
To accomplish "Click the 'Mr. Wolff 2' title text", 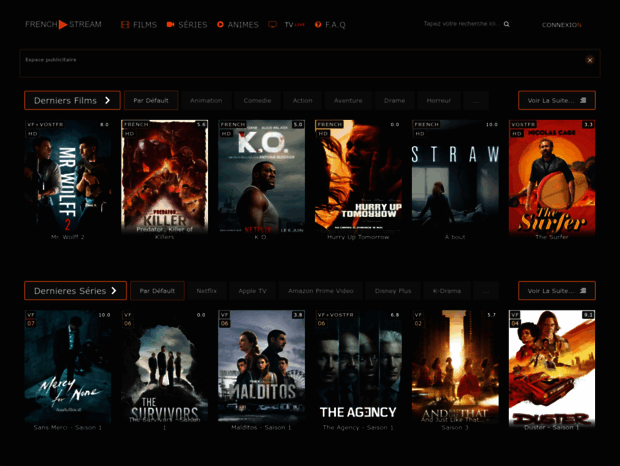I will tap(68, 237).
